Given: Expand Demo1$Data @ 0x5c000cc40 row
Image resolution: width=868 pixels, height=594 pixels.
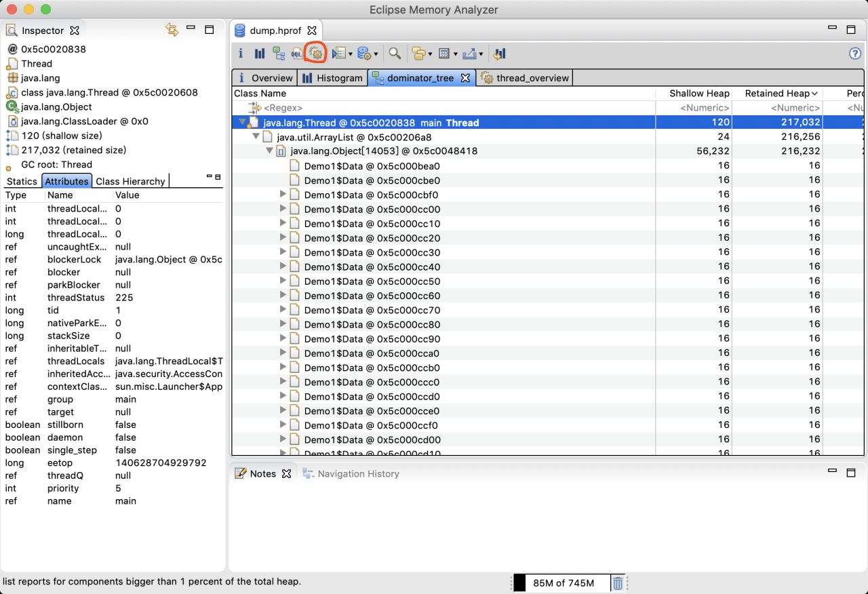Looking at the screenshot, I should (283, 266).
